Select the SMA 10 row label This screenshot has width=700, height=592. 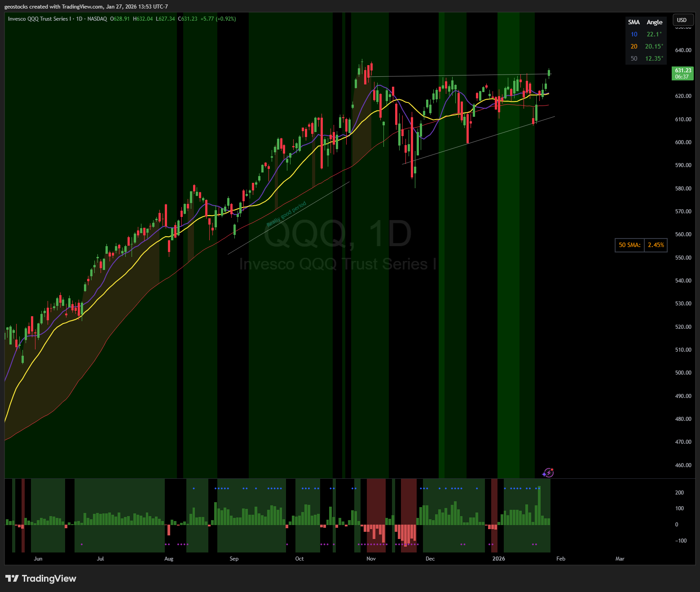[634, 35]
